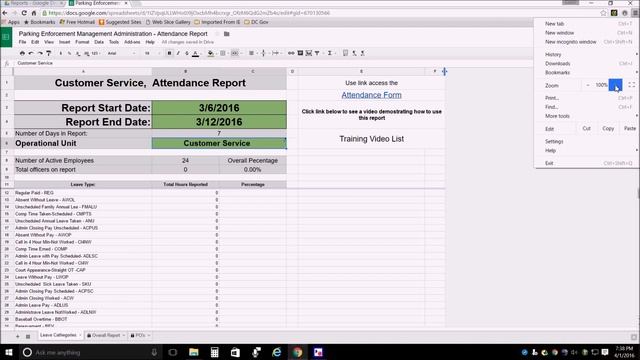Open horizontal align dropdown
This screenshot has width=640, height=360.
click(x=252, y=53)
